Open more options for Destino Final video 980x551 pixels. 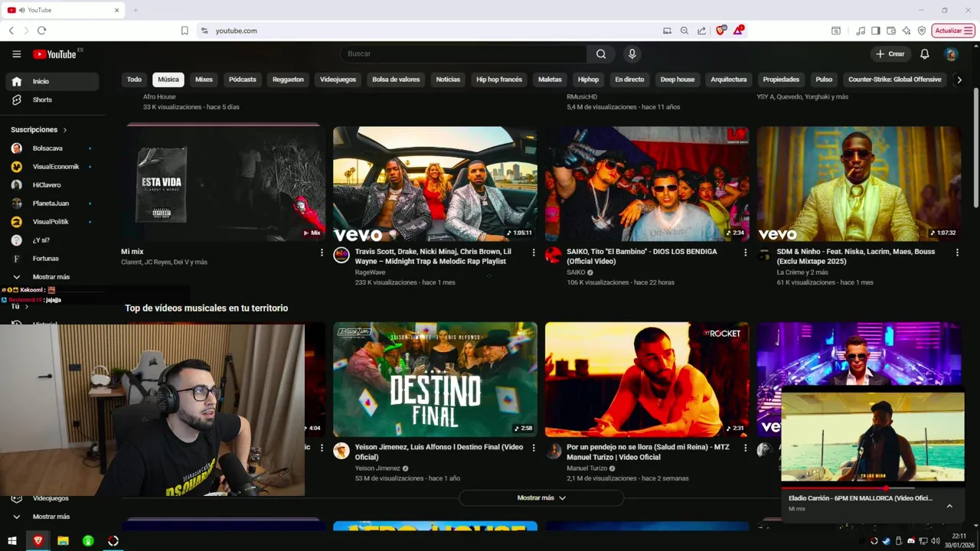coord(534,448)
